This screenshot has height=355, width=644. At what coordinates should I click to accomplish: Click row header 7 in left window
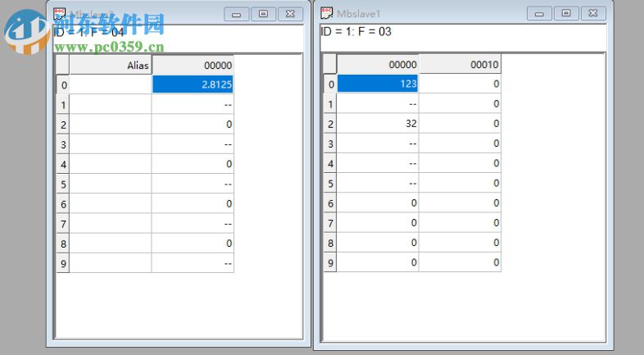pyautogui.click(x=63, y=224)
